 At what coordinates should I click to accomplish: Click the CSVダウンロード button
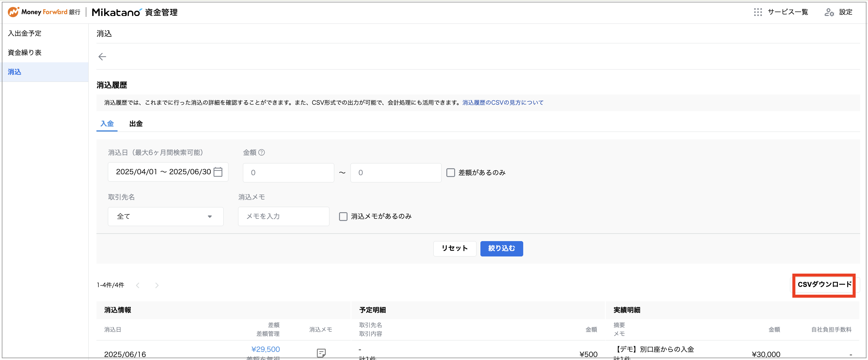coord(824,285)
